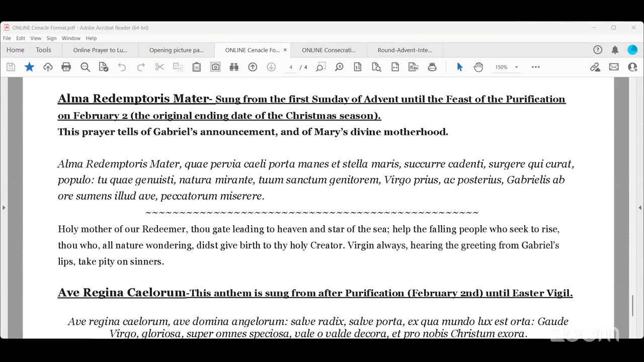Click the page with magnifier icon
This screenshot has height=362, width=644.
coord(376,67)
